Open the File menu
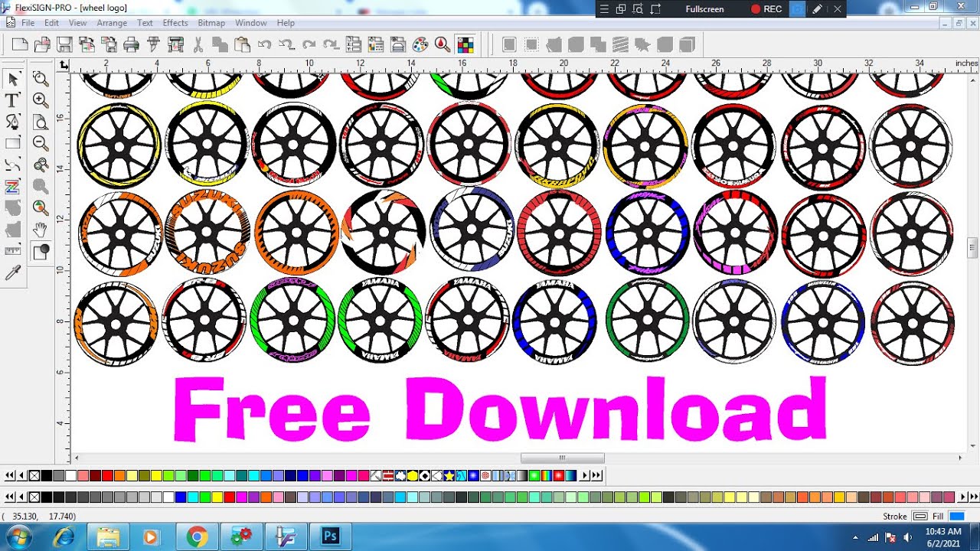 (28, 23)
